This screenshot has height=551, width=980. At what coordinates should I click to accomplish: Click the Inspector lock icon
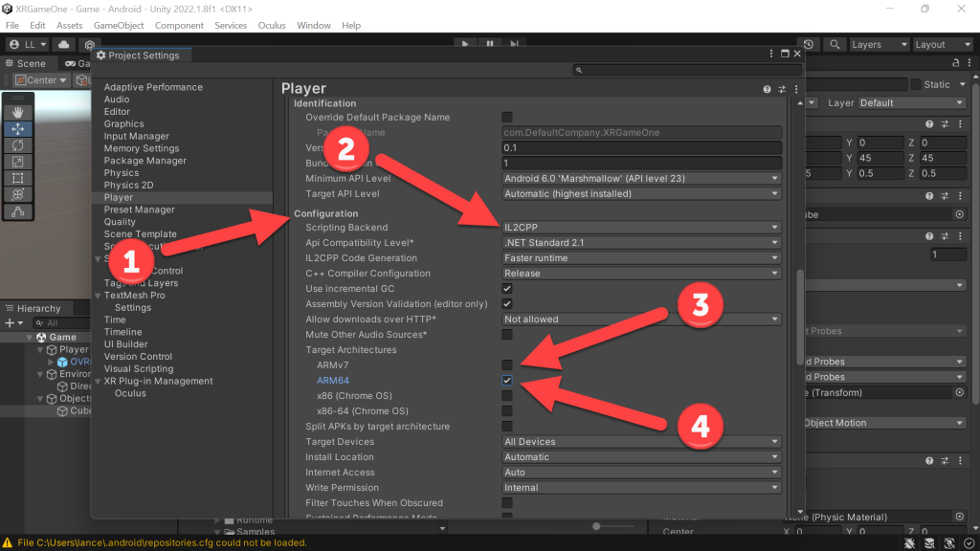[x=956, y=62]
